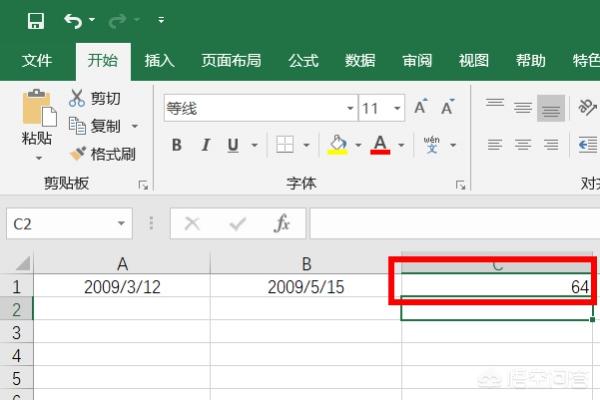Open the font name dropdown
The width and height of the screenshot is (600, 400).
tap(350, 108)
